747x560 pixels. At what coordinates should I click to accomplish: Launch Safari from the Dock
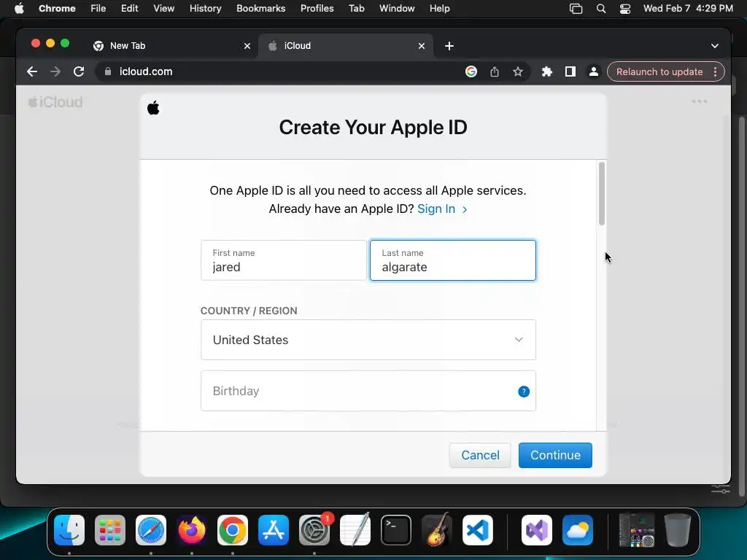[x=151, y=530]
